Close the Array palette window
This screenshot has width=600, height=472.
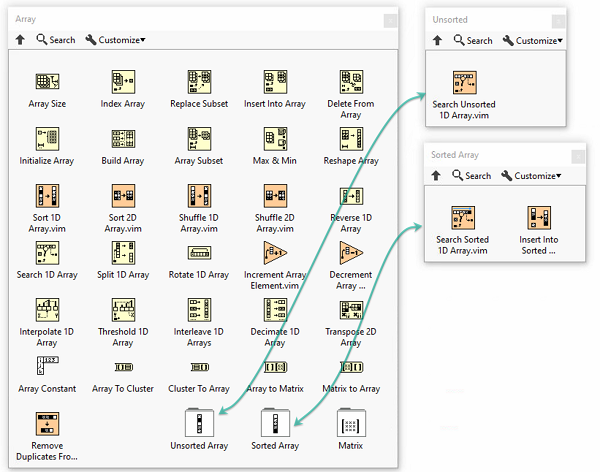coord(390,21)
